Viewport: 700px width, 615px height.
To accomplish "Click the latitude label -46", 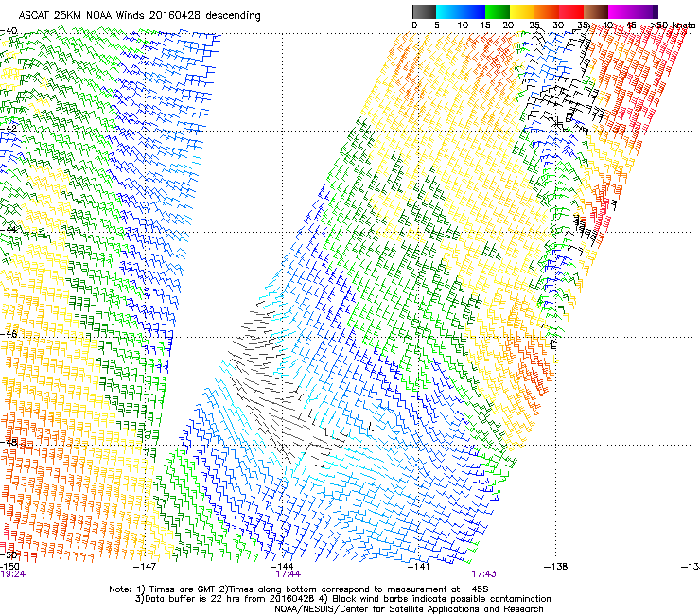I will tap(9, 334).
